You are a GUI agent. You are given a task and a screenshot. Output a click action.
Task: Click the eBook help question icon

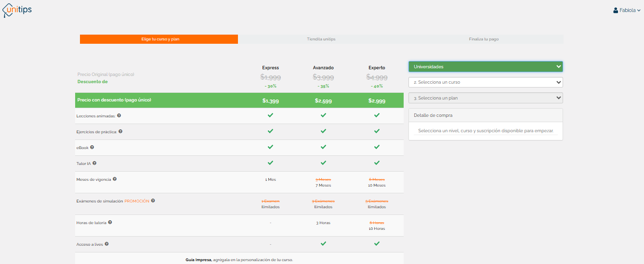(92, 147)
